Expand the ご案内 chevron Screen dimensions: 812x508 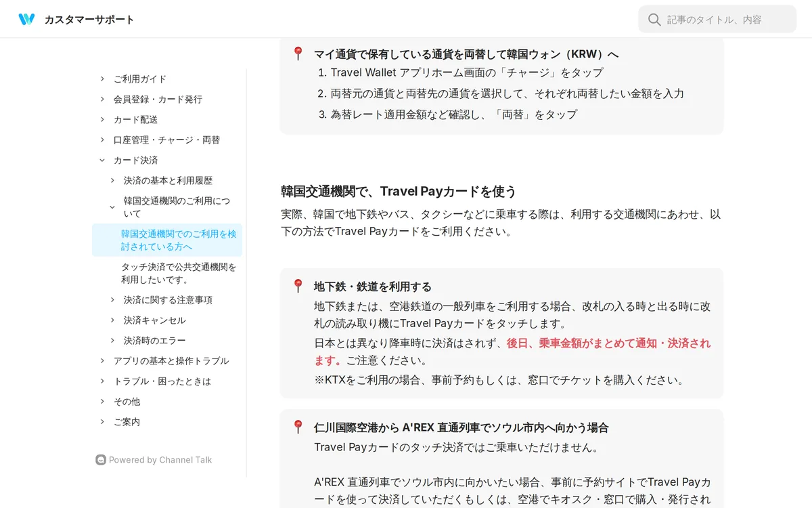coord(102,421)
